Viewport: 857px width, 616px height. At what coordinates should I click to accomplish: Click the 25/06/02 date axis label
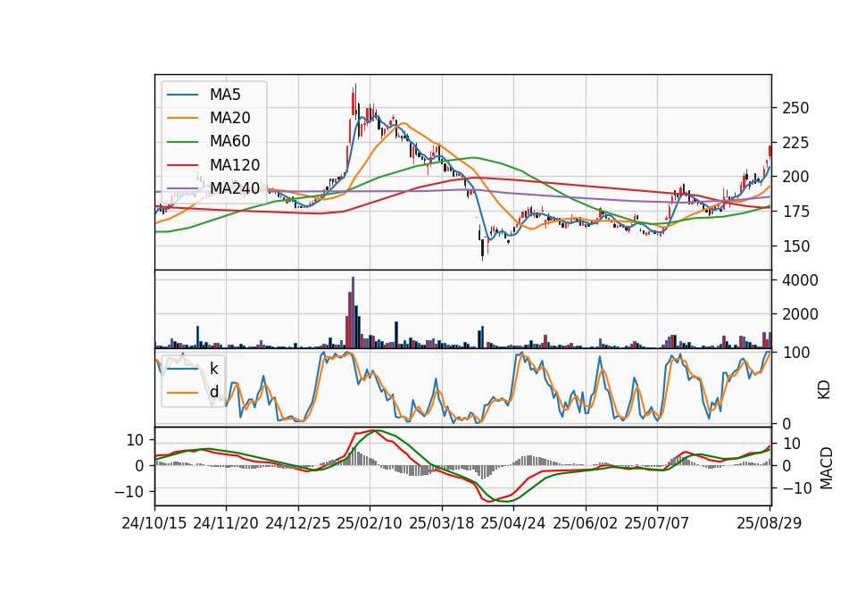pyautogui.click(x=585, y=523)
